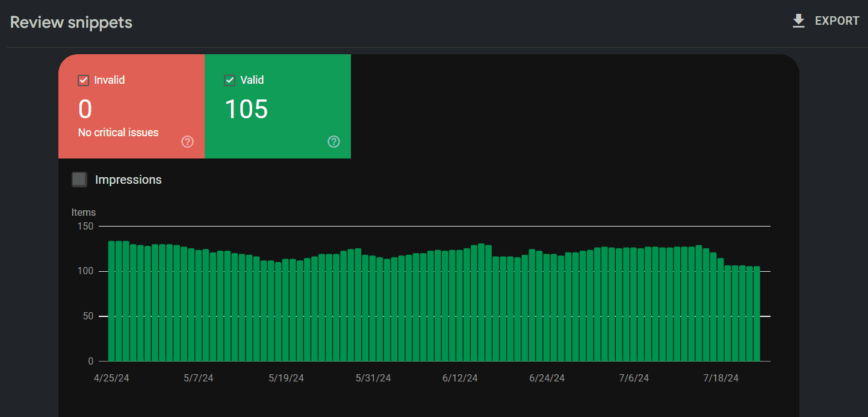This screenshot has width=868, height=417.
Task: Click the 7/18/24 date label
Action: [x=721, y=378]
